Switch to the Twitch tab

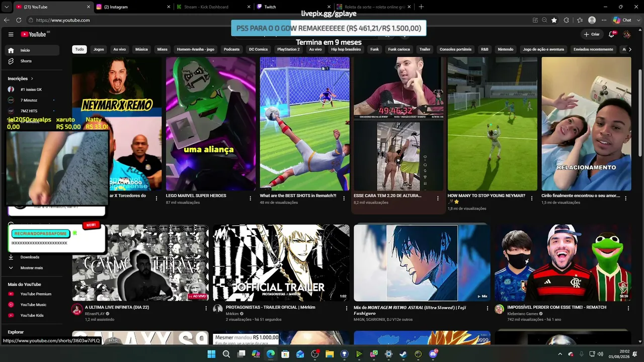[294, 7]
